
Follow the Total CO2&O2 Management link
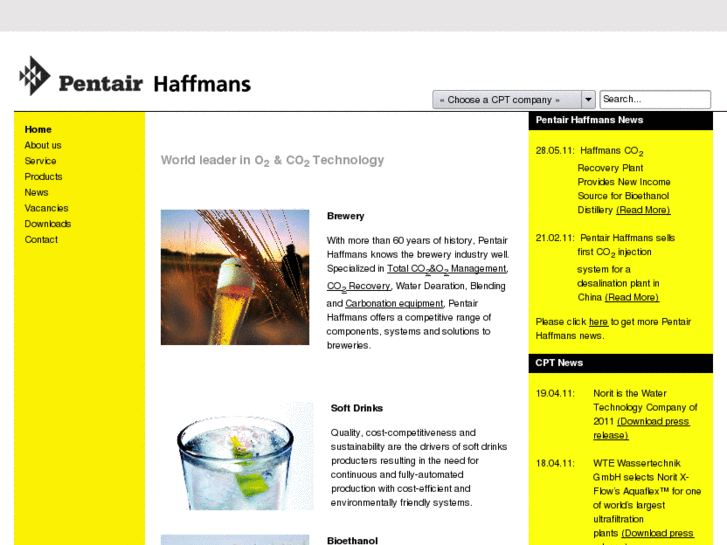447,269
